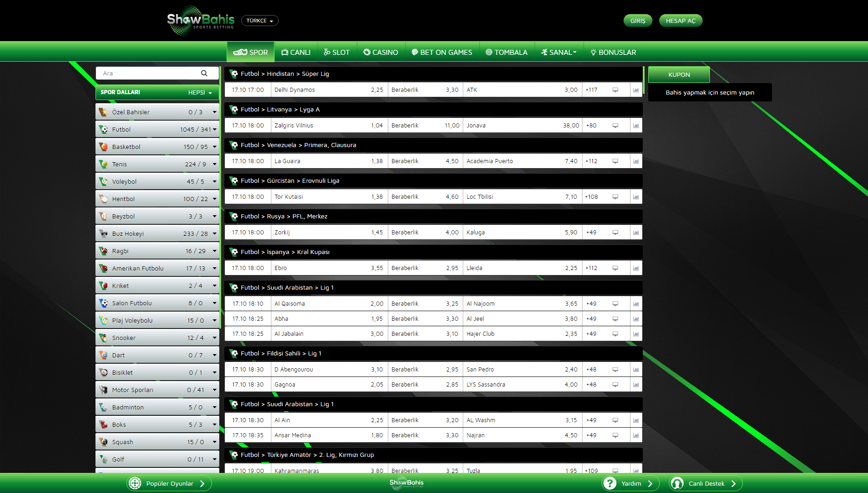Click the GİRİŞ login button
868x493 pixels.
click(x=637, y=21)
